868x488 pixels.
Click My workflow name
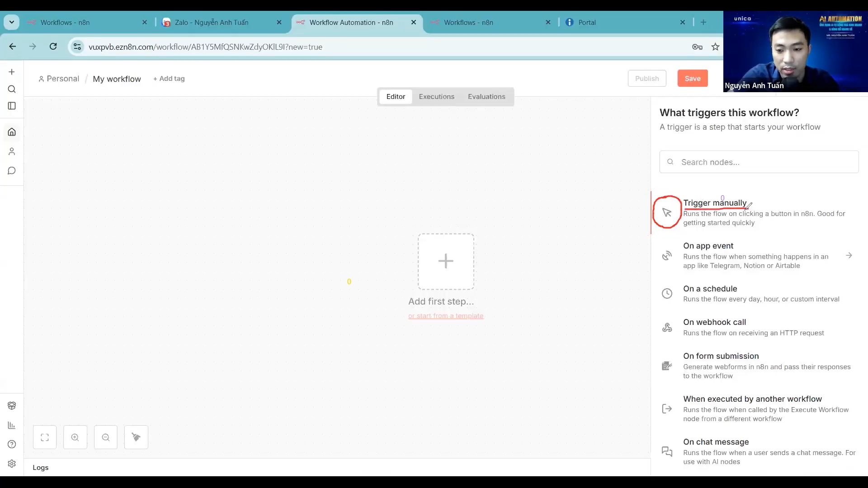117,79
